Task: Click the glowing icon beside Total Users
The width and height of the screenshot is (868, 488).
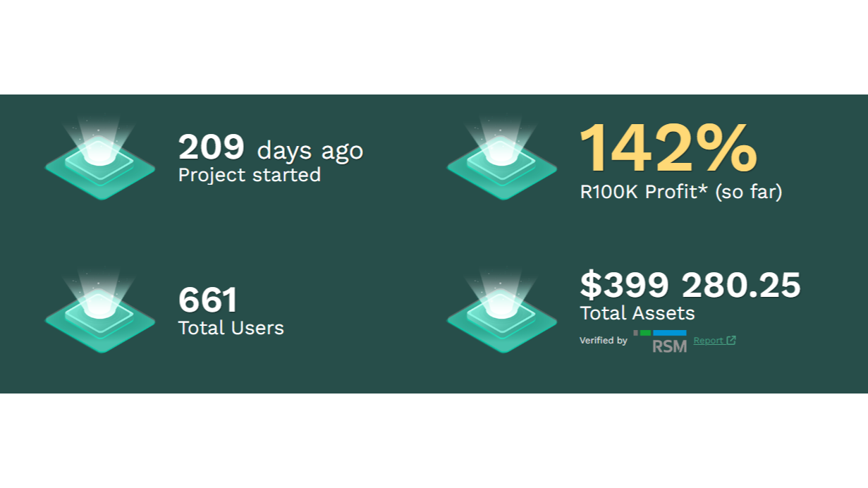Action: click(100, 312)
